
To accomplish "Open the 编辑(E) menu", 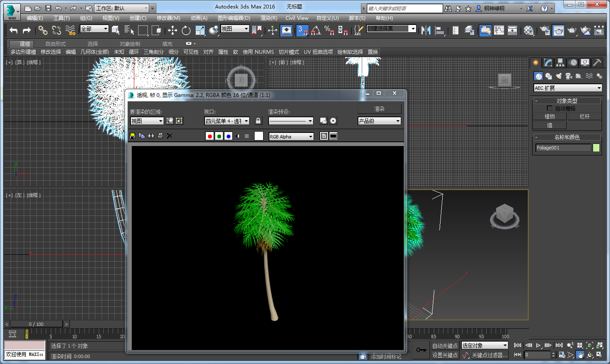I will pyautogui.click(x=35, y=18).
